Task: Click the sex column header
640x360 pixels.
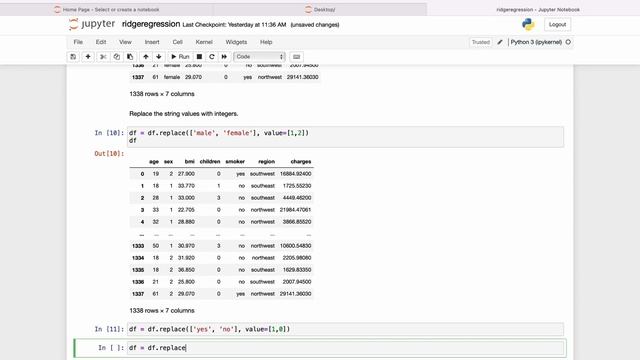Action: pos(168,162)
